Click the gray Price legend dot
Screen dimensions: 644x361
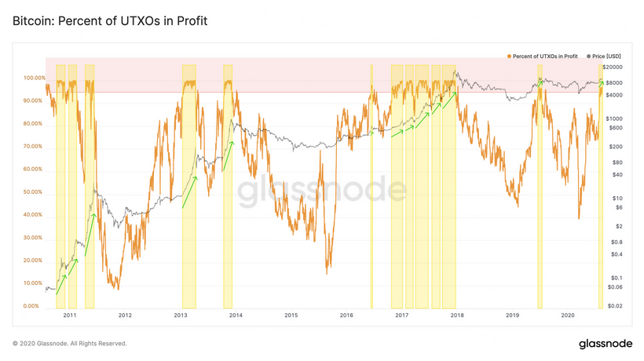click(x=590, y=57)
